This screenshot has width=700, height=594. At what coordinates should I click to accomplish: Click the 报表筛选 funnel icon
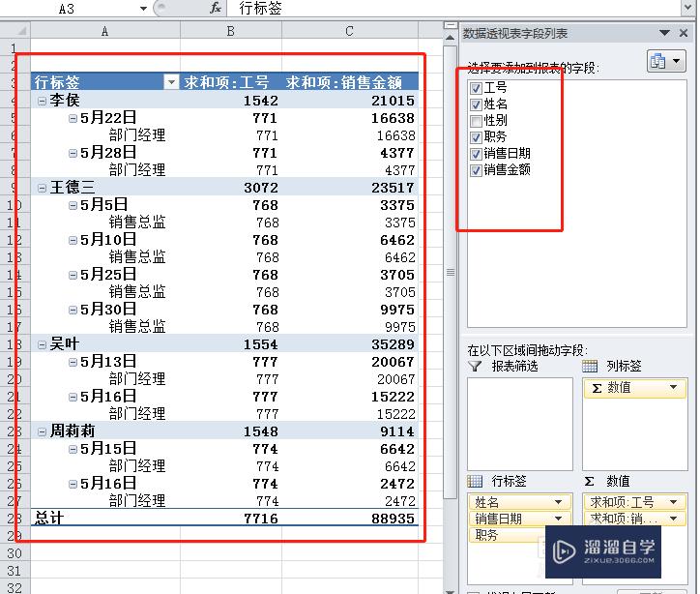(x=475, y=367)
